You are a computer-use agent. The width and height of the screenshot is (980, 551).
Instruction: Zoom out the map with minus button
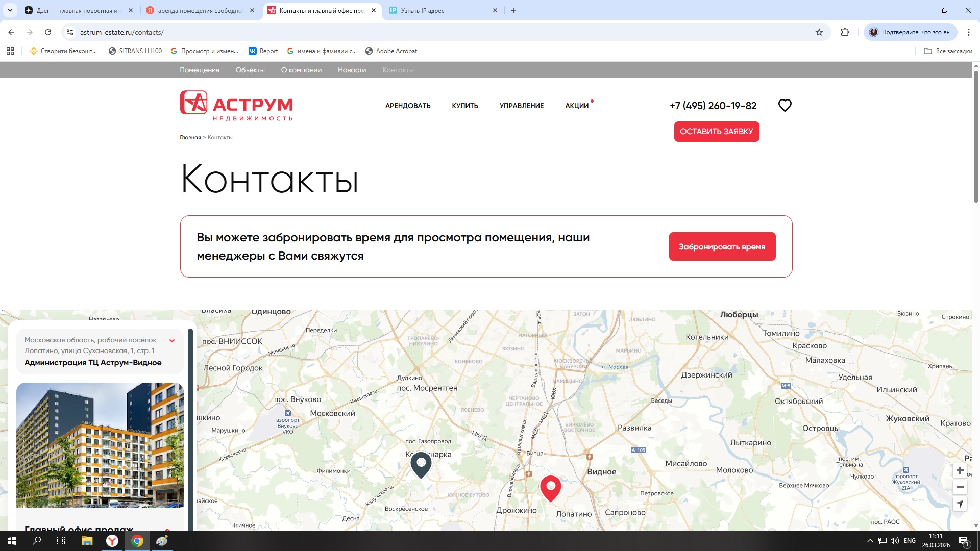(x=960, y=487)
